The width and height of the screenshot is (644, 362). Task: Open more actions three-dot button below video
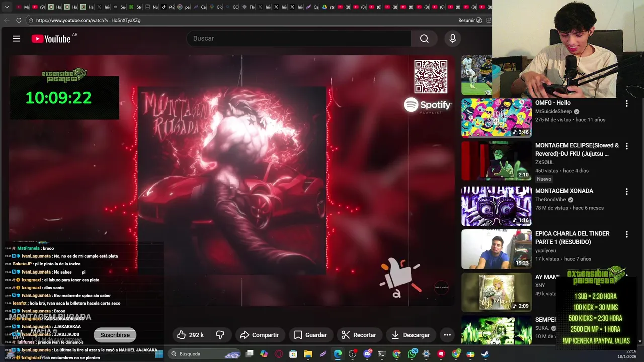point(447,335)
